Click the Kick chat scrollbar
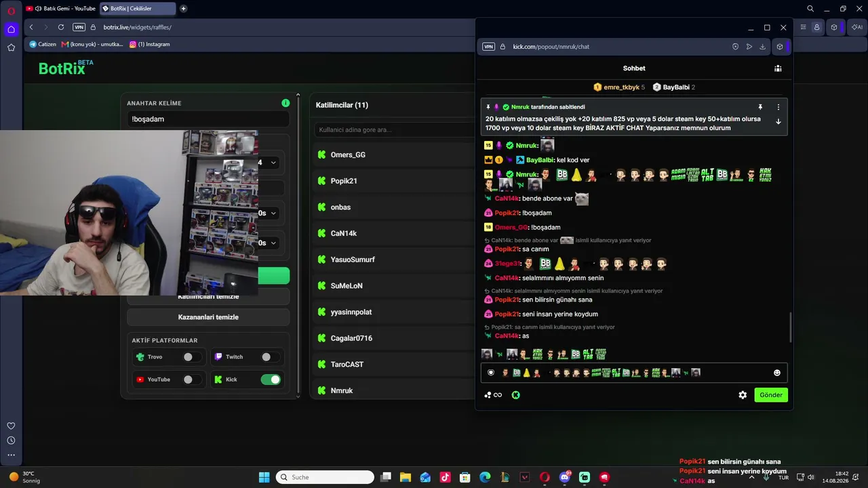 (791, 327)
